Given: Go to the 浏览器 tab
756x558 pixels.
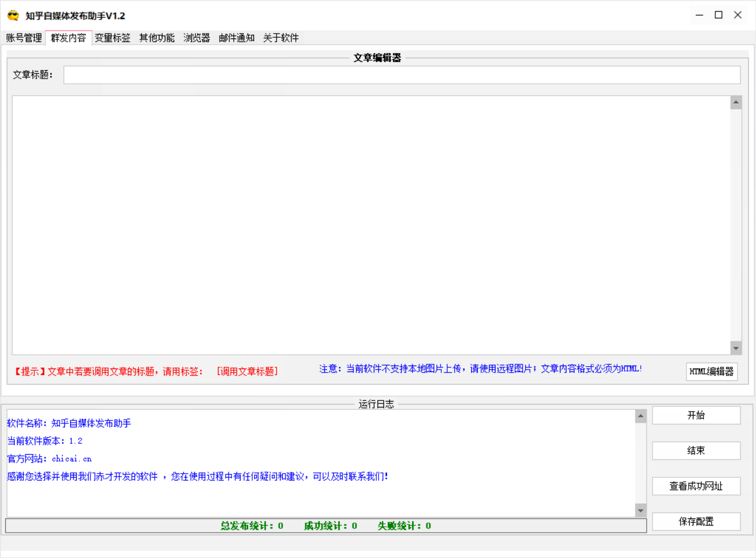Looking at the screenshot, I should coord(197,38).
